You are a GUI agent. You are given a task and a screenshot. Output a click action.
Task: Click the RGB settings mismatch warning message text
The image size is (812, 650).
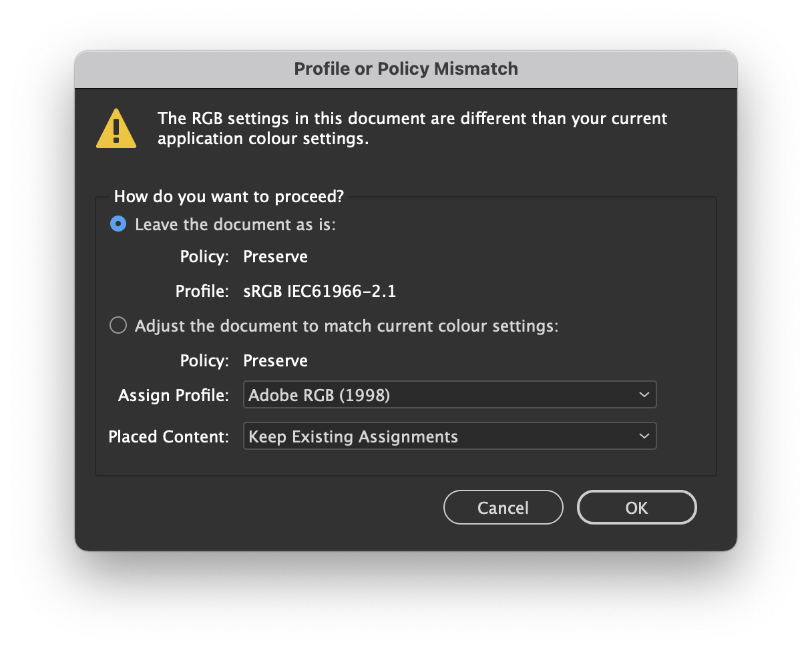412,128
